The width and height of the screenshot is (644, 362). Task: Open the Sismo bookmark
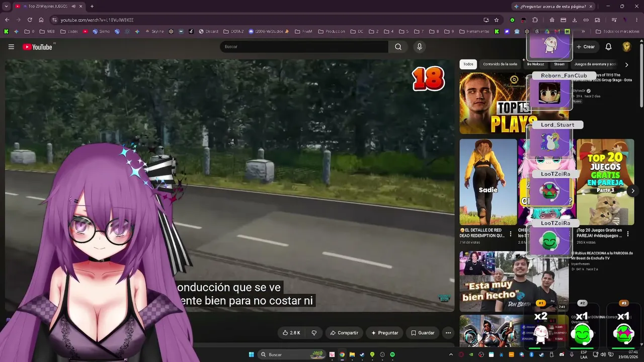101,31
